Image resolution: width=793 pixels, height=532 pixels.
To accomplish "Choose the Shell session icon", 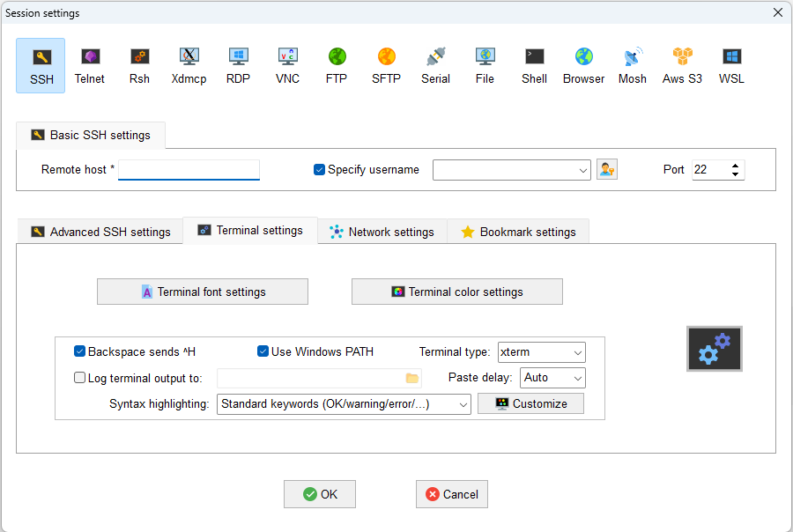I will pyautogui.click(x=535, y=66).
